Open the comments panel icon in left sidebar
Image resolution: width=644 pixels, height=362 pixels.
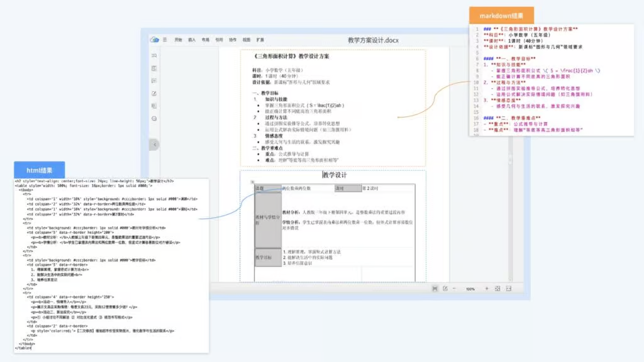154,81
